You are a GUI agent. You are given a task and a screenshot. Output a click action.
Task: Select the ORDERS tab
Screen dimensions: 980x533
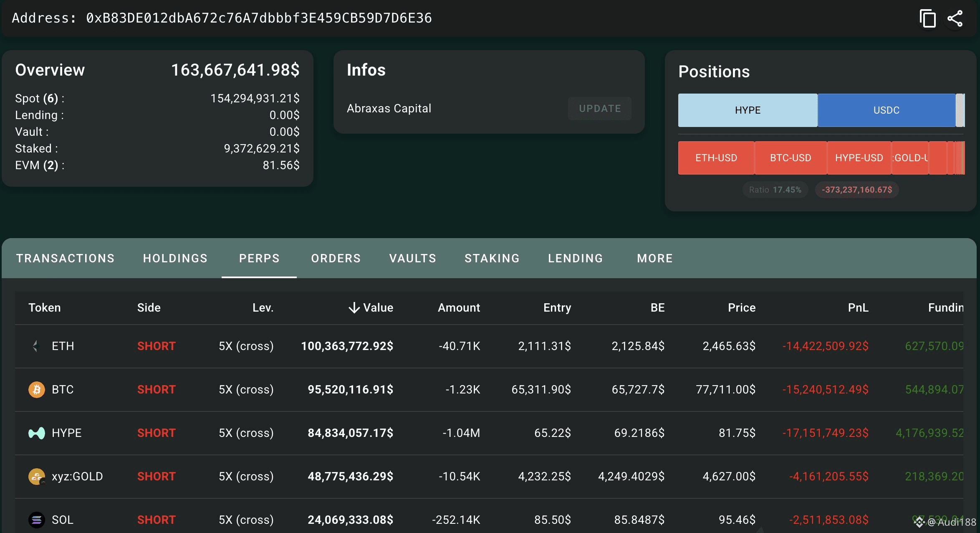point(336,258)
